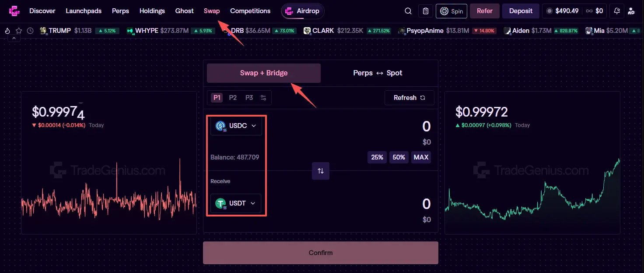644x273 pixels.
Task: Open search with magnifier icon
Action: point(408,11)
